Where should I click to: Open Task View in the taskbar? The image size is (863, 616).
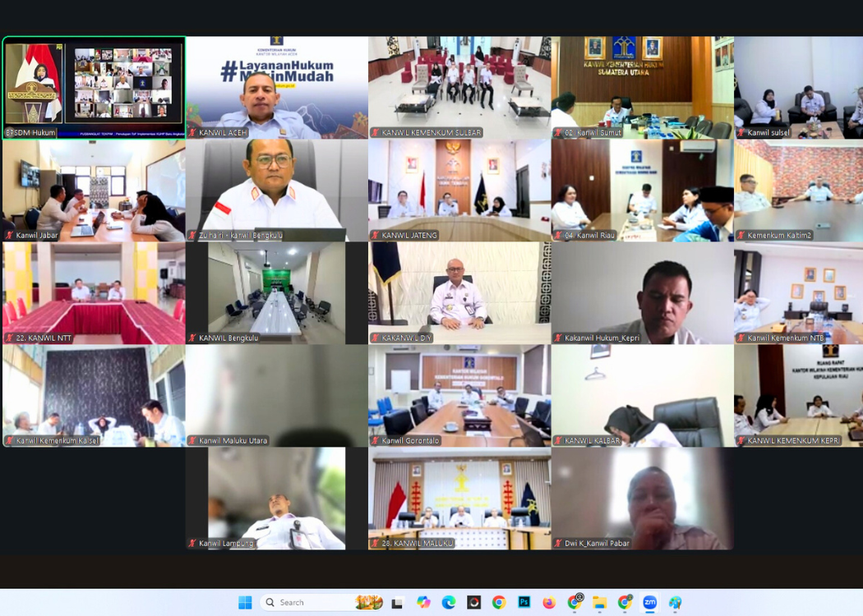point(398,602)
